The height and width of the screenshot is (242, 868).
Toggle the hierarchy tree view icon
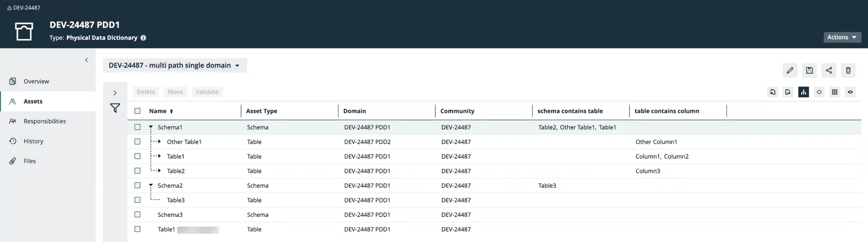click(x=803, y=92)
